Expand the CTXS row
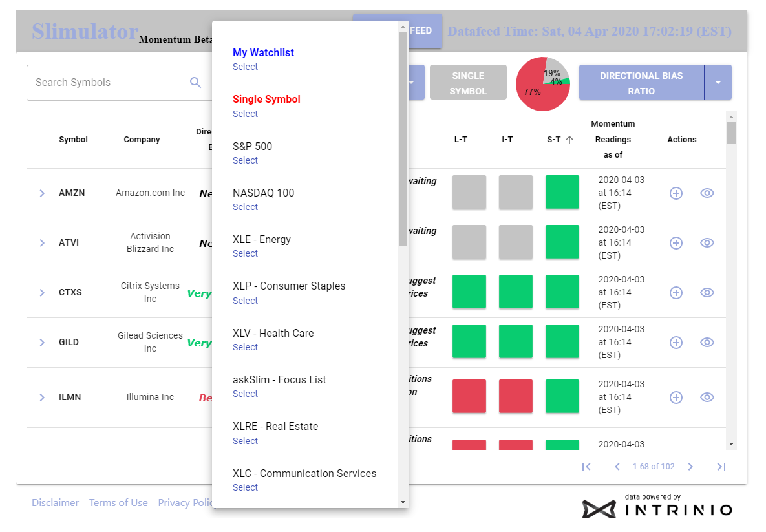 (x=42, y=293)
